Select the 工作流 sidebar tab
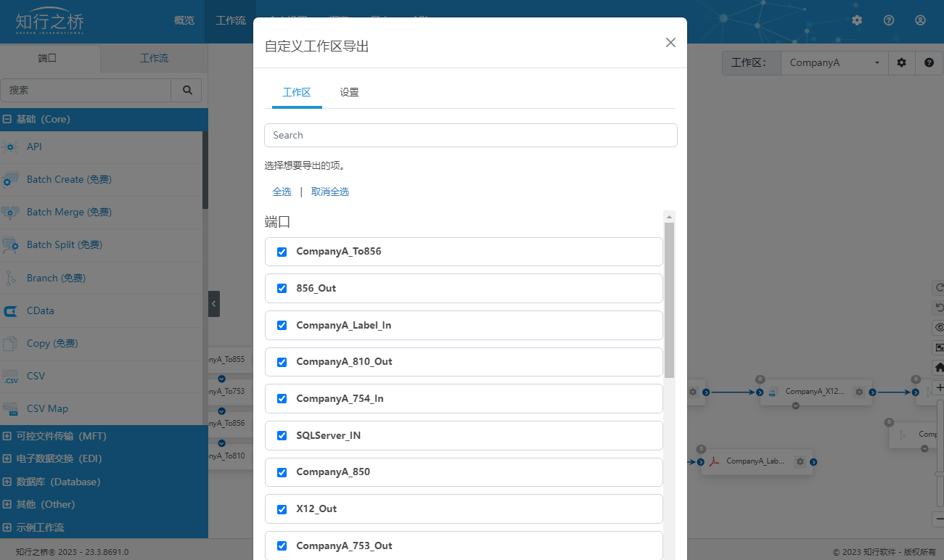Viewport: 944px width, 560px height. [x=154, y=58]
